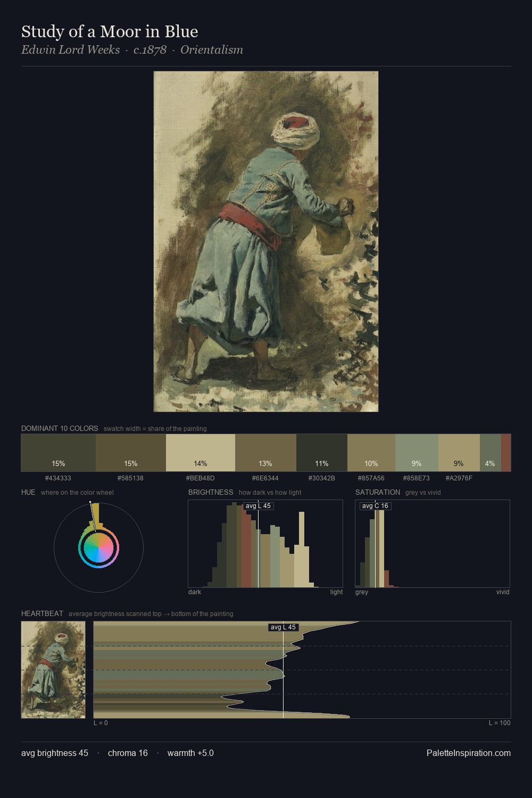
Task: Click the 'avg L 45' heartbeat chart label
Action: pyautogui.click(x=283, y=627)
